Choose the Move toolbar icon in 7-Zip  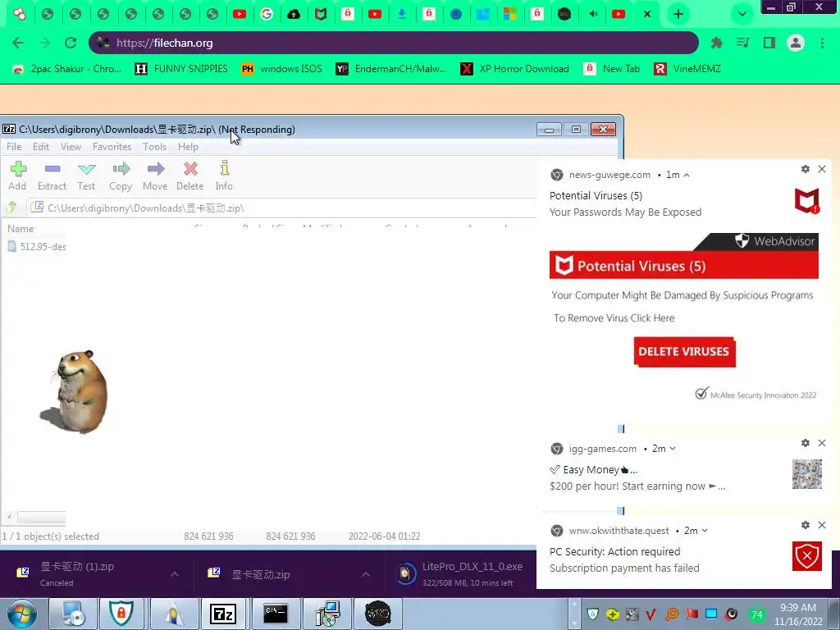coord(155,176)
